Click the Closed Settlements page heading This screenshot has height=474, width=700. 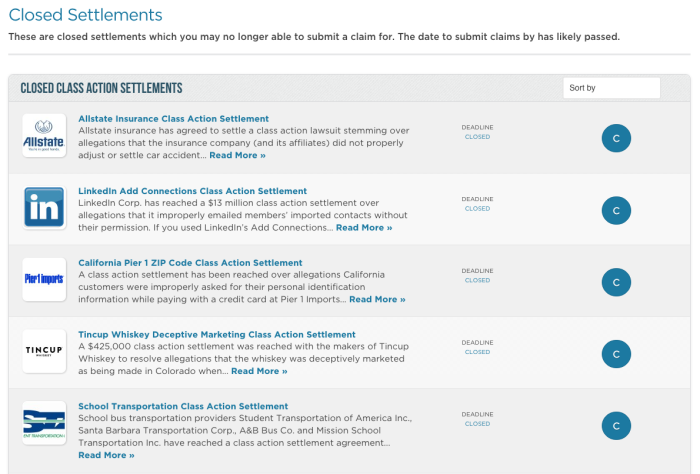pos(85,15)
